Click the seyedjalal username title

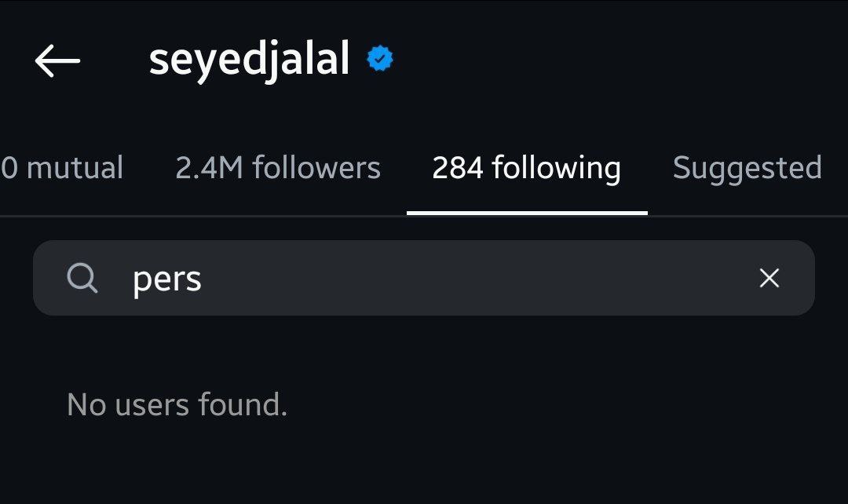pyautogui.click(x=249, y=60)
